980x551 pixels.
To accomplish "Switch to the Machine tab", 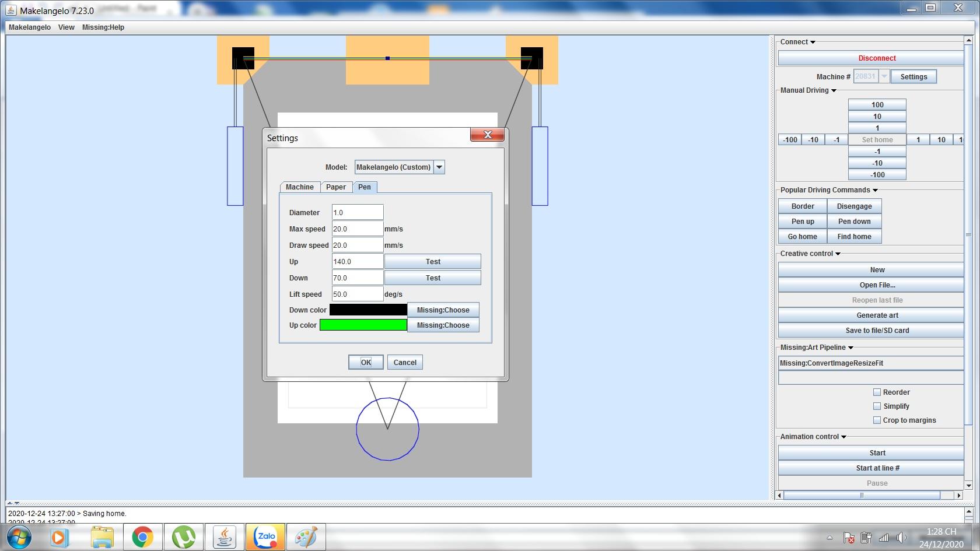I will [x=300, y=187].
